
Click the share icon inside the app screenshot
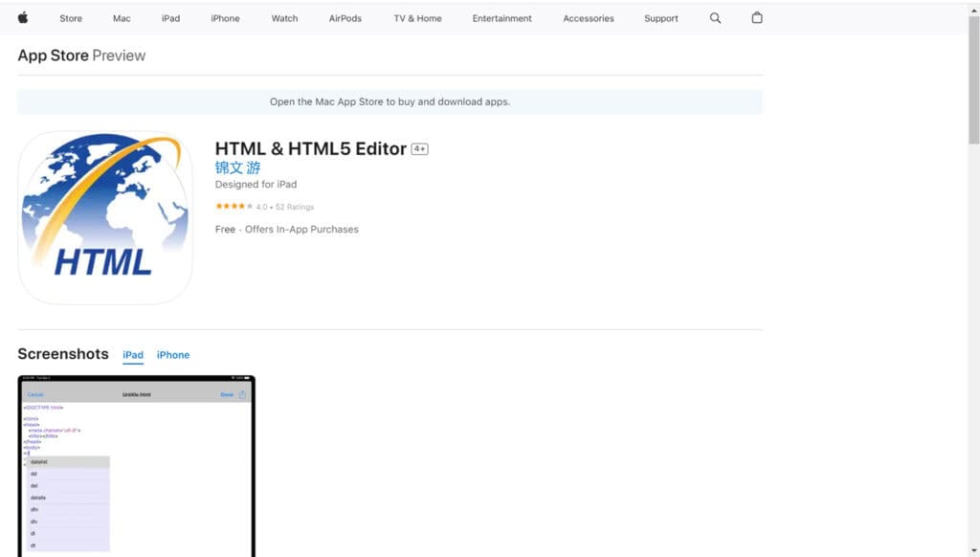[x=242, y=394]
